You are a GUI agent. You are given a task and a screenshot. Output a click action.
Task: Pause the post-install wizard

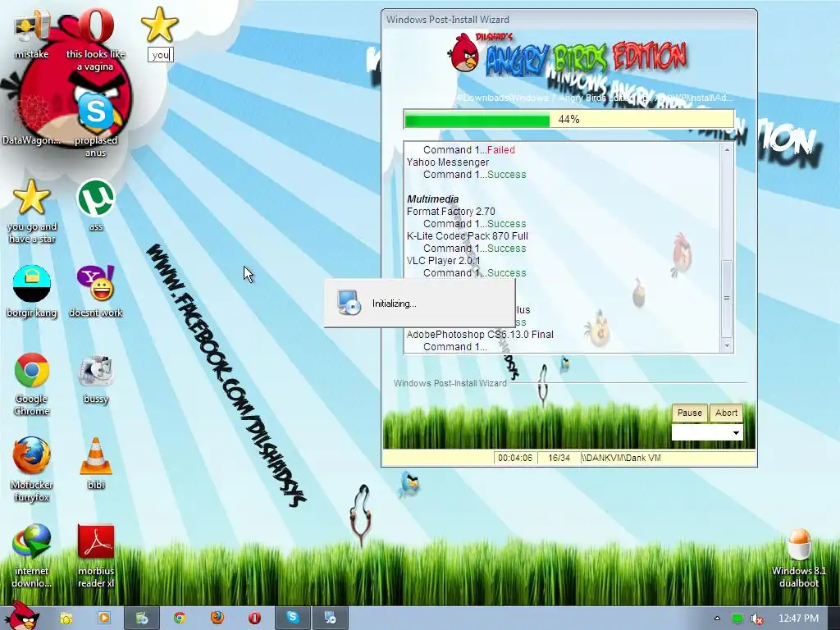click(689, 413)
